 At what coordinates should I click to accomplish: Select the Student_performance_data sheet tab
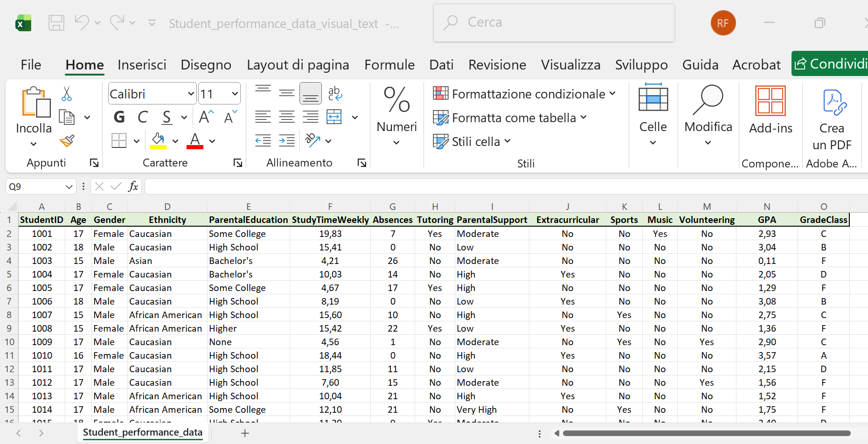pos(143,432)
